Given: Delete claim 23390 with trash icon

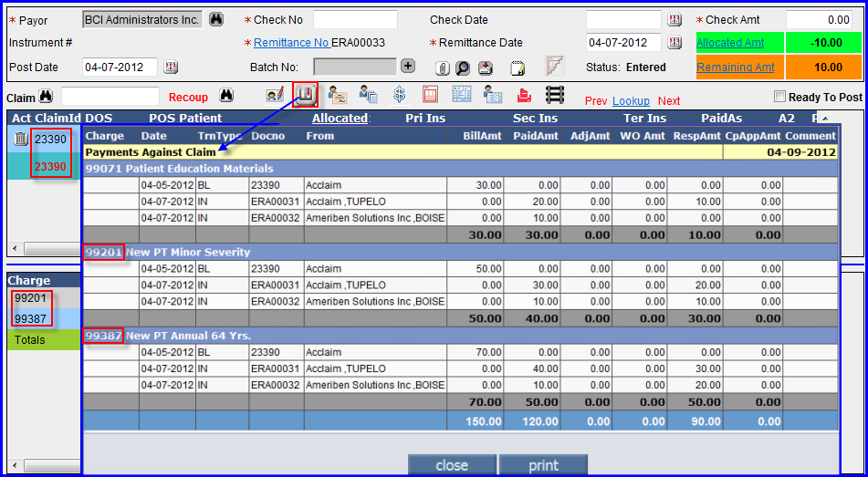Looking at the screenshot, I should (x=21, y=139).
